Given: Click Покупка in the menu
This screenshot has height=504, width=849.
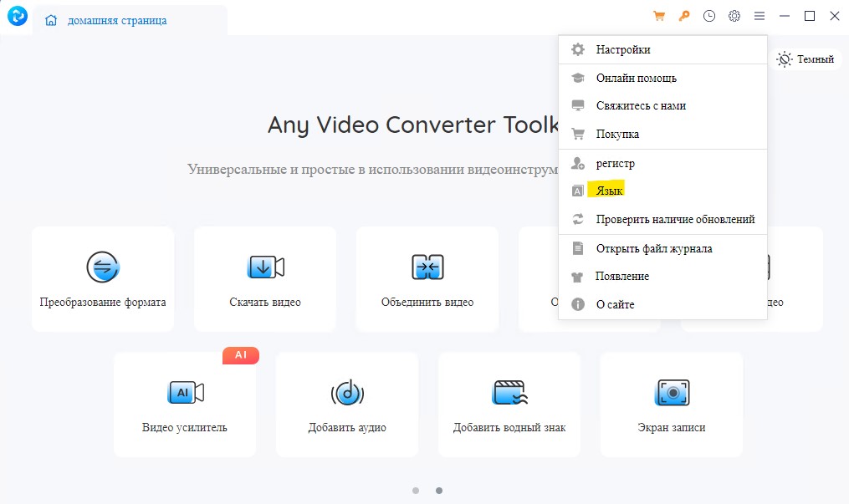Looking at the screenshot, I should [662, 134].
